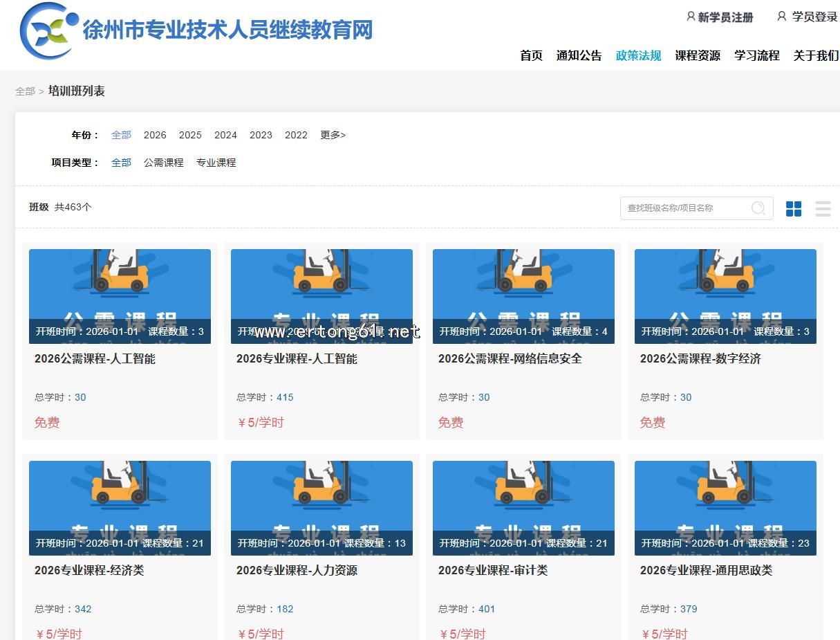Open 2026公需课程-数字经济 title link
840x640 pixels.
700,358
